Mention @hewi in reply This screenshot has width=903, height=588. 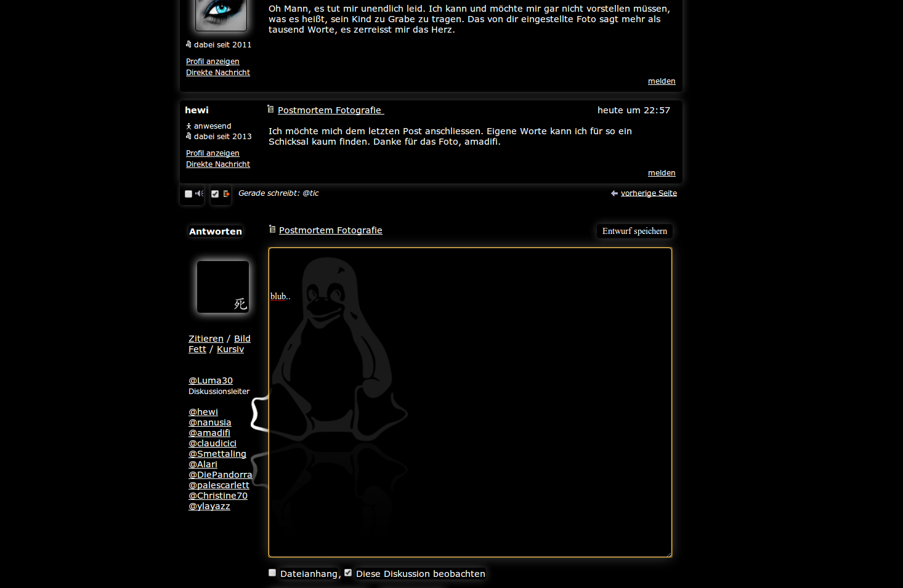203,412
